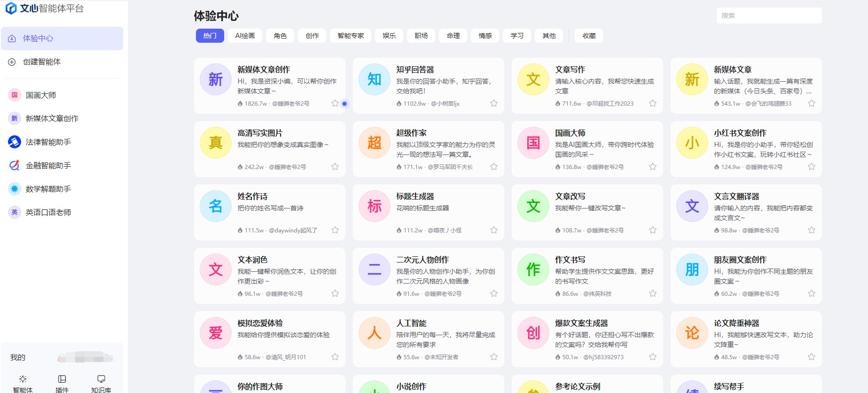The height and width of the screenshot is (393, 868).
Task: Click the 爆款文案生成器 avatar icon
Action: tap(533, 333)
